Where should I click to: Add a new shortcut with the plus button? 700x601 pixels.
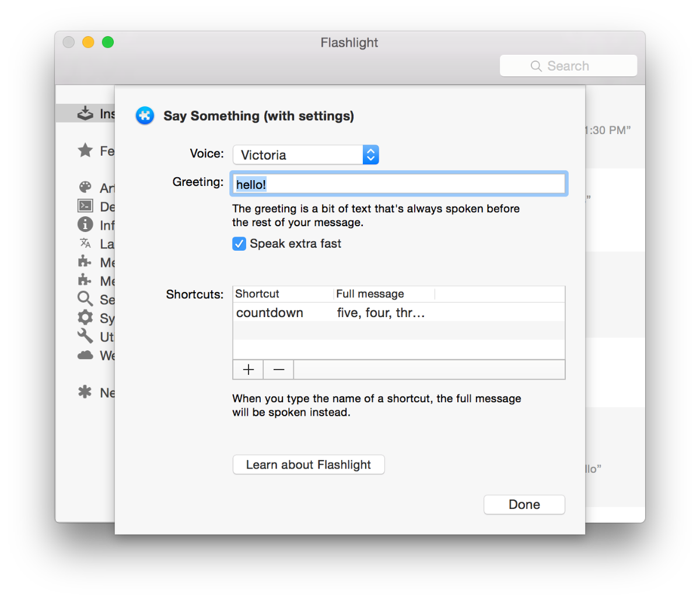point(248,369)
